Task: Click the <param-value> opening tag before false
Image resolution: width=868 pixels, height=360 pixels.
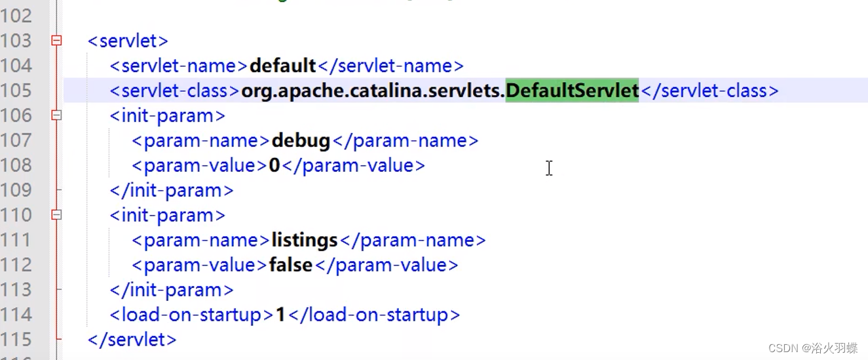Action: click(200, 266)
